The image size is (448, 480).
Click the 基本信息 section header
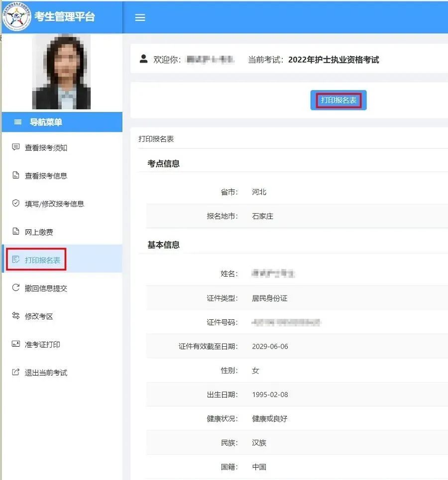coord(163,244)
